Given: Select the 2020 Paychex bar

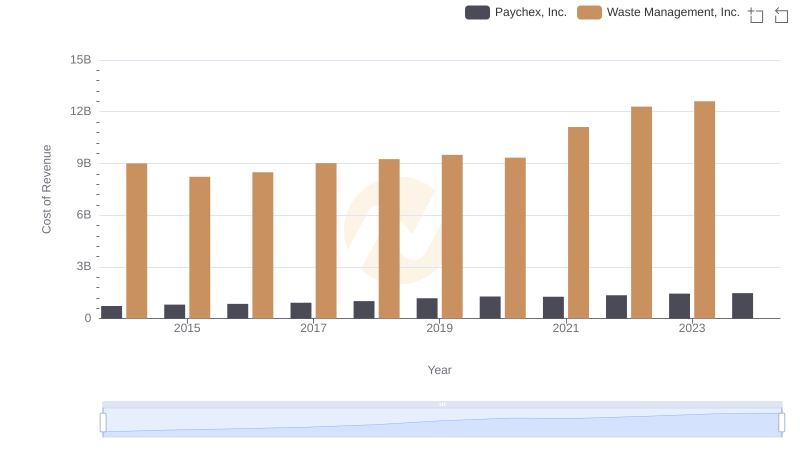Looking at the screenshot, I should [x=490, y=308].
